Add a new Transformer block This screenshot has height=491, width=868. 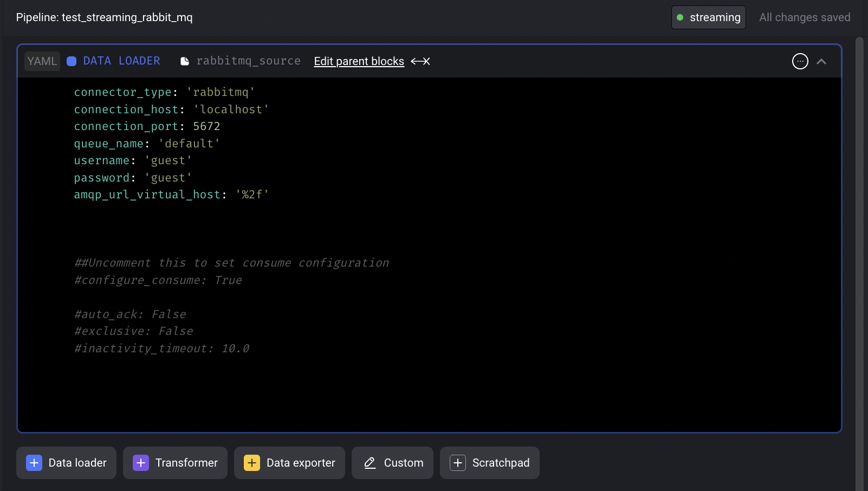[175, 463]
